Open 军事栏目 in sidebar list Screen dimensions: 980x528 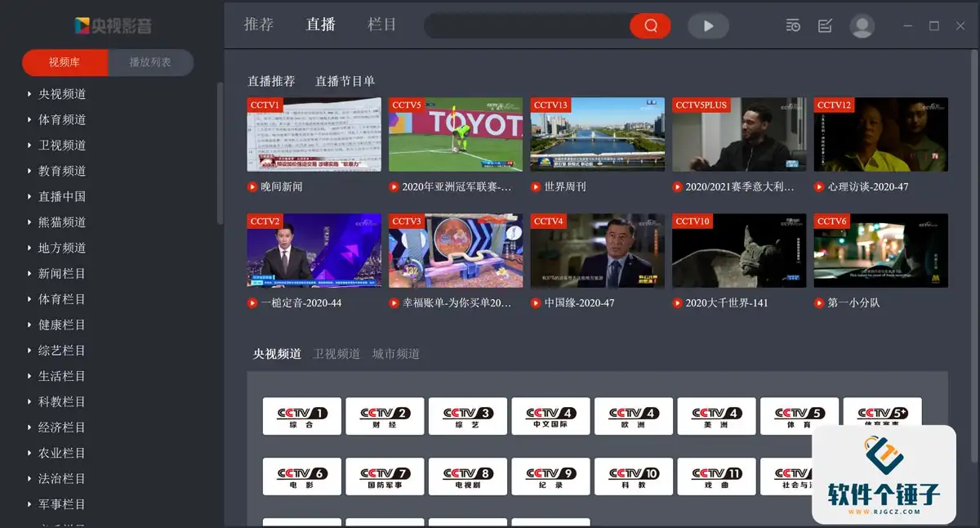[62, 504]
